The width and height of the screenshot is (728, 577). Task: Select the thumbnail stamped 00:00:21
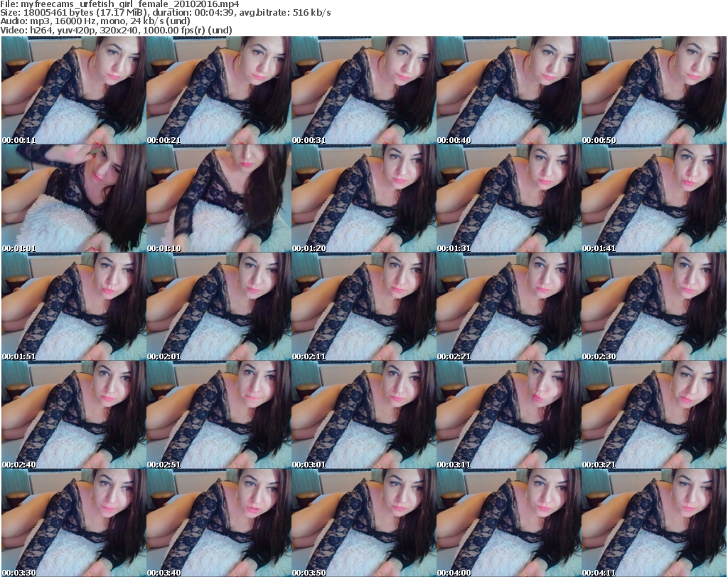(219, 90)
